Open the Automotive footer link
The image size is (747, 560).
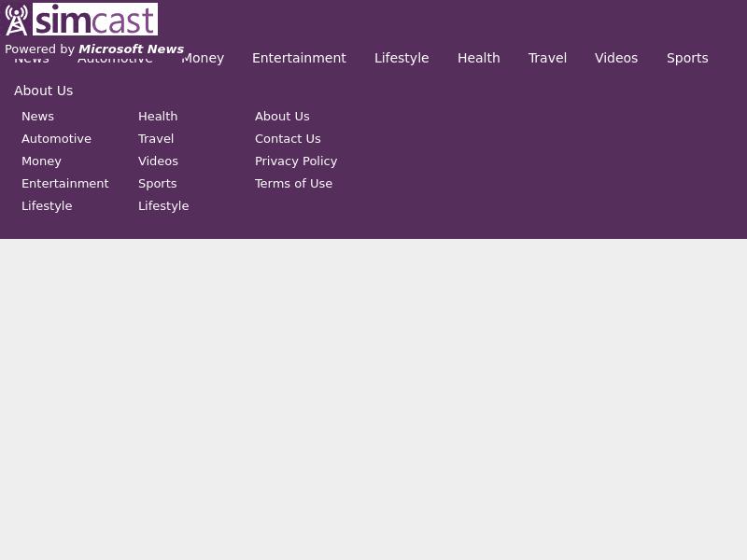pos(56,138)
